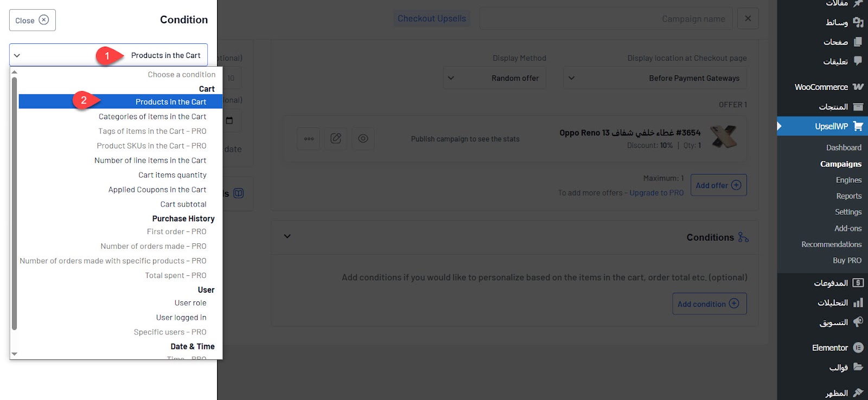Screen dimensions: 868x400
Task: Choose Cart subtotal condition option
Action: tap(183, 204)
